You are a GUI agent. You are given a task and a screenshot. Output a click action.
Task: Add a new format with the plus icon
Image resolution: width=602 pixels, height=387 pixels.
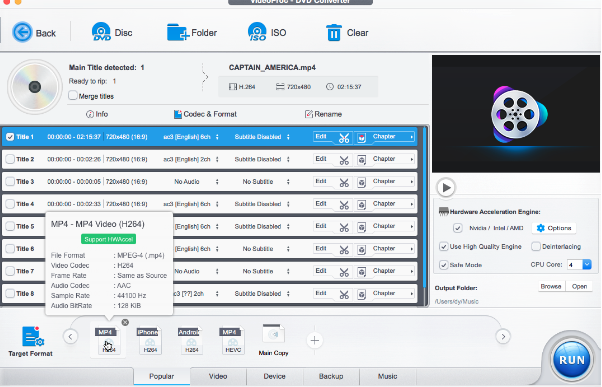click(x=314, y=340)
